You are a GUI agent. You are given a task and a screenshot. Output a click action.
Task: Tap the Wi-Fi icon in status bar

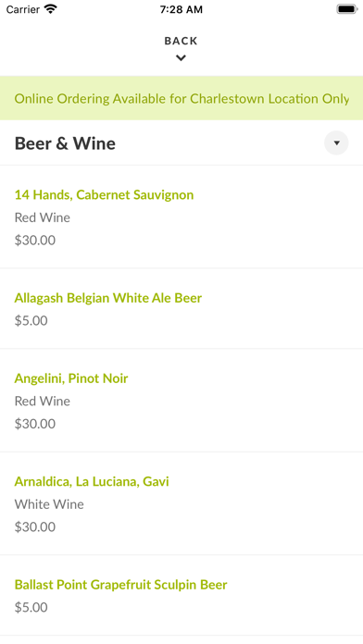tap(51, 9)
